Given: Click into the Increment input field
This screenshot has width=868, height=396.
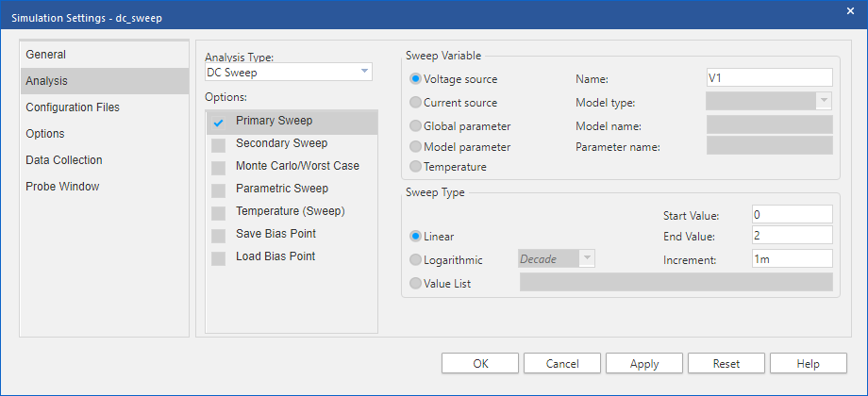Looking at the screenshot, I should click(793, 258).
